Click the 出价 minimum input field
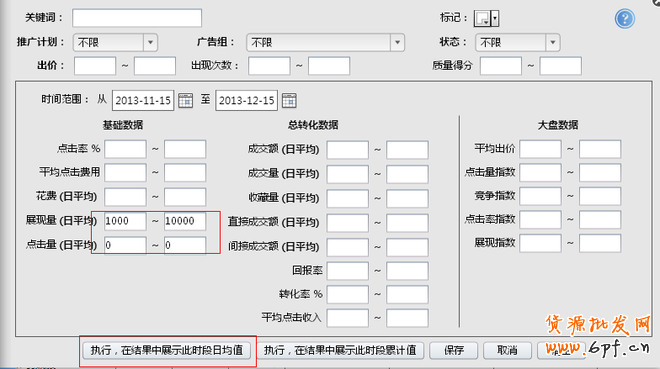This screenshot has width=660, height=369. click(95, 66)
